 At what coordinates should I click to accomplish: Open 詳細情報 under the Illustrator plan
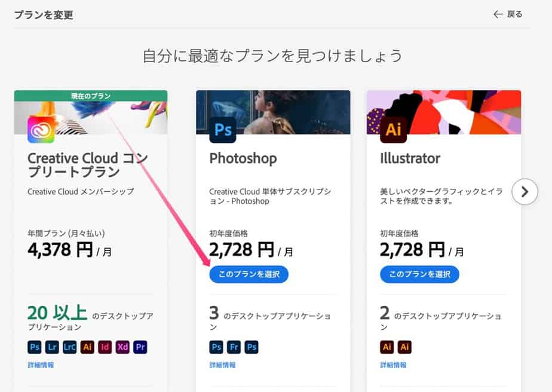click(393, 365)
